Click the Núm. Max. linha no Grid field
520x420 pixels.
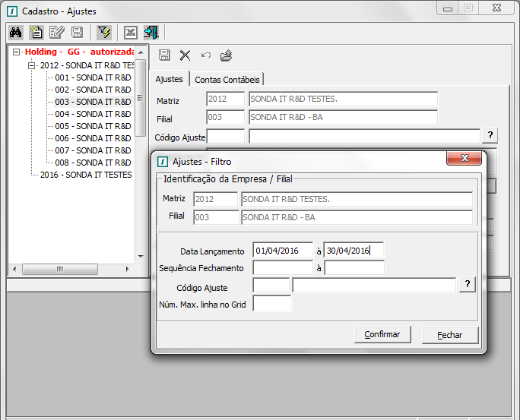271,304
